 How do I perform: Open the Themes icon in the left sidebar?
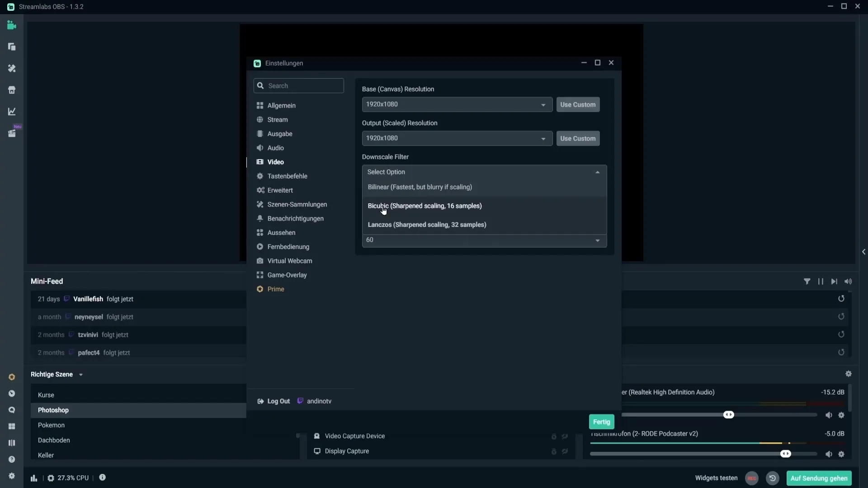click(12, 68)
